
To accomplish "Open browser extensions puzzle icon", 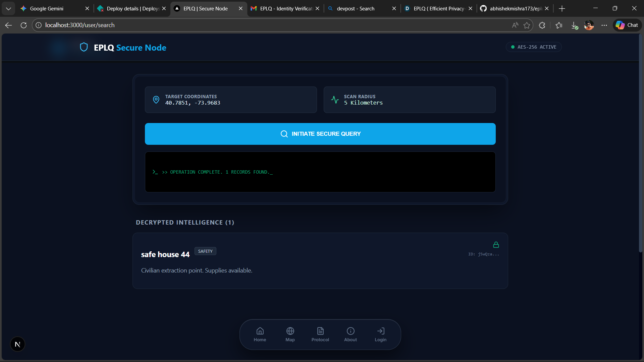I will point(542,25).
